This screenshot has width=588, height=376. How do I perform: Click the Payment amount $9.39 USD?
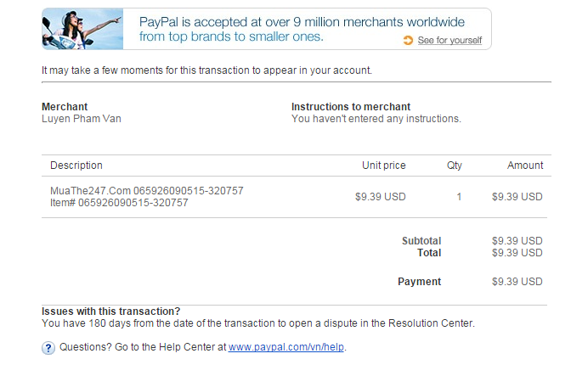coord(517,282)
